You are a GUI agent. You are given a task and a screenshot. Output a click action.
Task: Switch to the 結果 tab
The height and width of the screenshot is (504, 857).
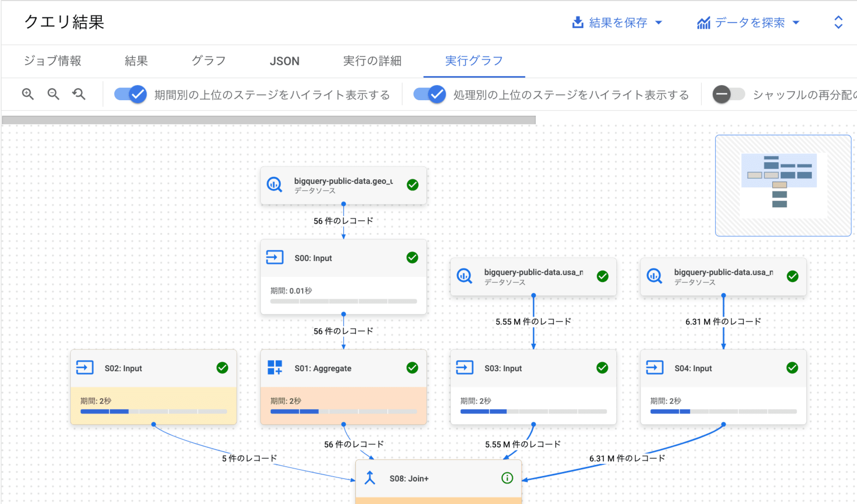136,61
